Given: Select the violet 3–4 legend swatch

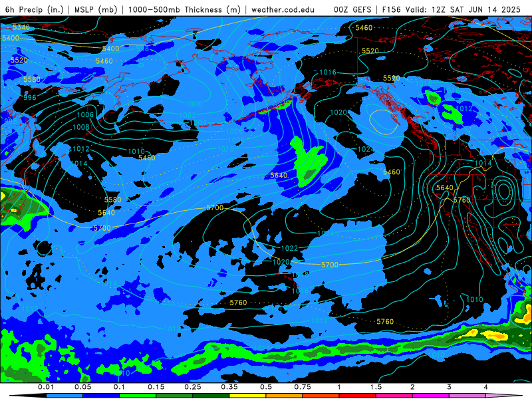Looking at the screenshot, I should pyautogui.click(x=467, y=396).
